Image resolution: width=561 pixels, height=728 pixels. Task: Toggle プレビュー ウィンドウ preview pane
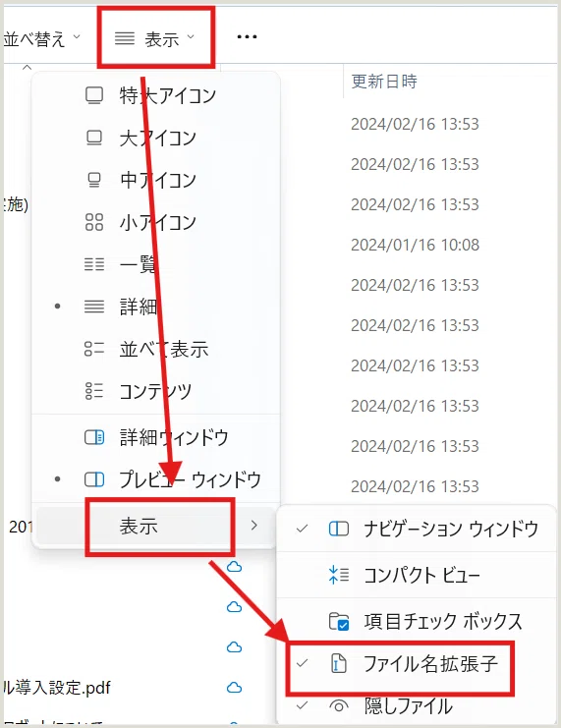(x=156, y=479)
